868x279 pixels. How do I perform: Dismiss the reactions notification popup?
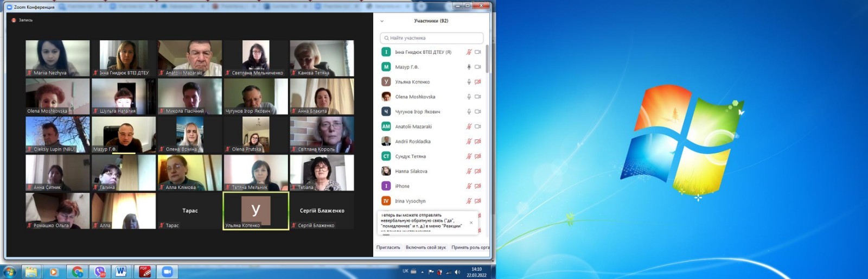click(x=471, y=223)
